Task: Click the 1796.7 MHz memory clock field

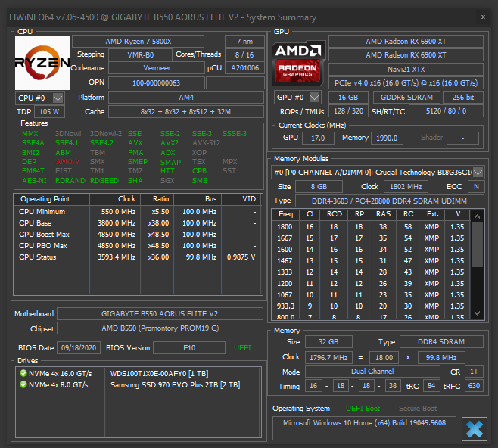Action: (x=328, y=357)
